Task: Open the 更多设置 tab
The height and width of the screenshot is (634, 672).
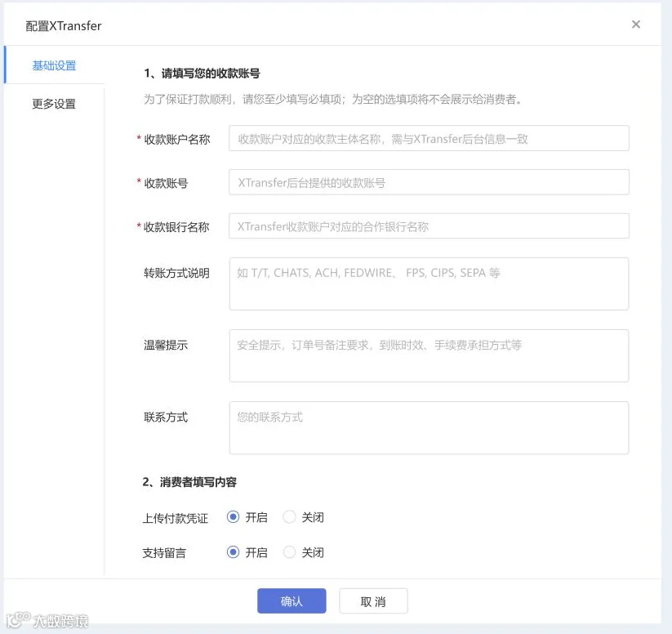Action: point(54,104)
